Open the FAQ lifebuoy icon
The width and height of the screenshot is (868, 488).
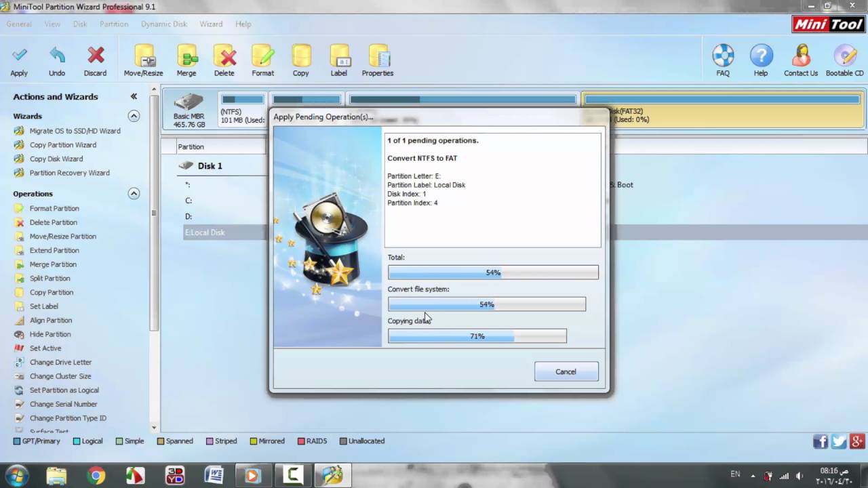pyautogui.click(x=723, y=56)
